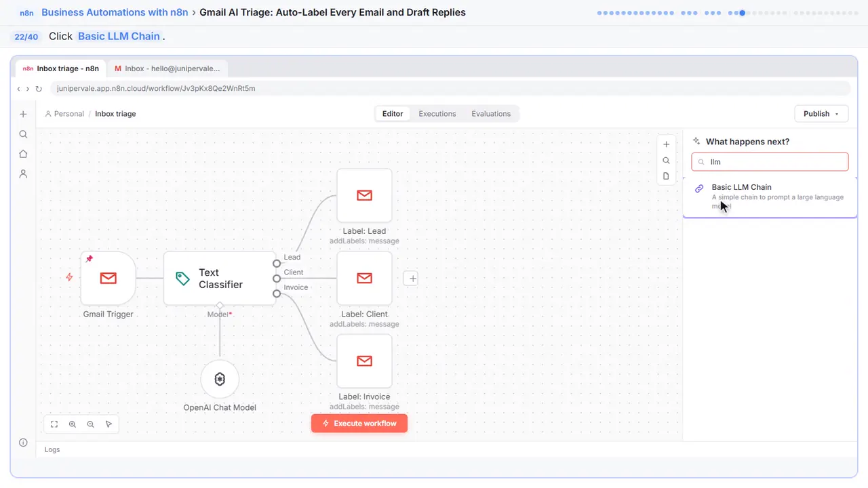Select the Inbox triage - n8n browser tab
Image resolution: width=868 pixels, height=488 pixels.
coord(60,68)
